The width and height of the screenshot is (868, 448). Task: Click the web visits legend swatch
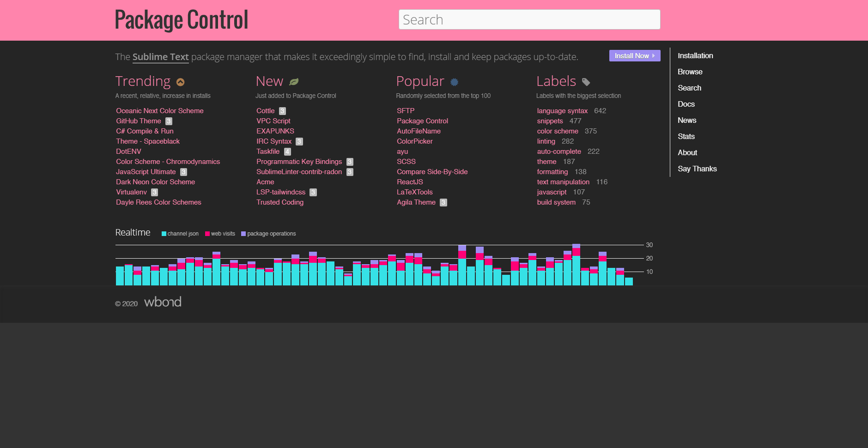pyautogui.click(x=207, y=234)
